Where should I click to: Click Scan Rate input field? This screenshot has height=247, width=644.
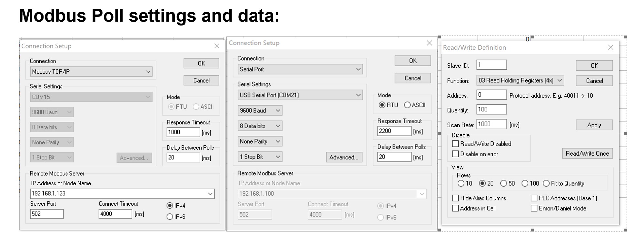pyautogui.click(x=491, y=124)
